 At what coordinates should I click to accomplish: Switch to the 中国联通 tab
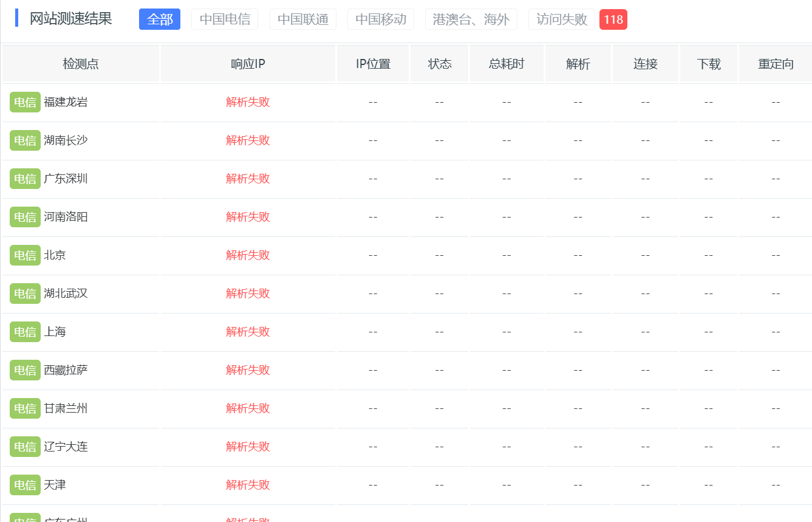pyautogui.click(x=302, y=19)
